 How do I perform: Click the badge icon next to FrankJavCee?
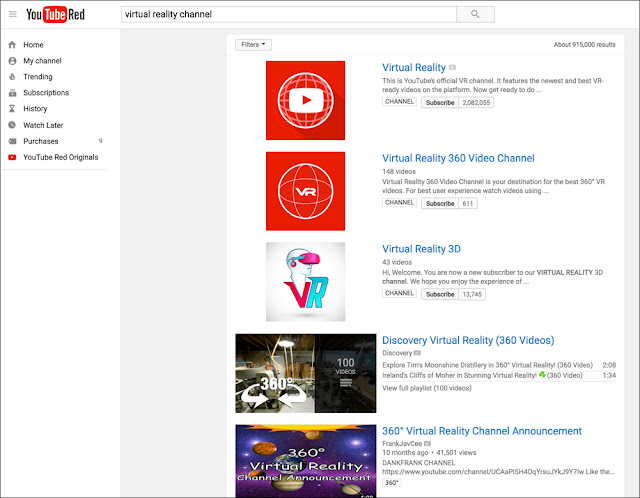427,443
